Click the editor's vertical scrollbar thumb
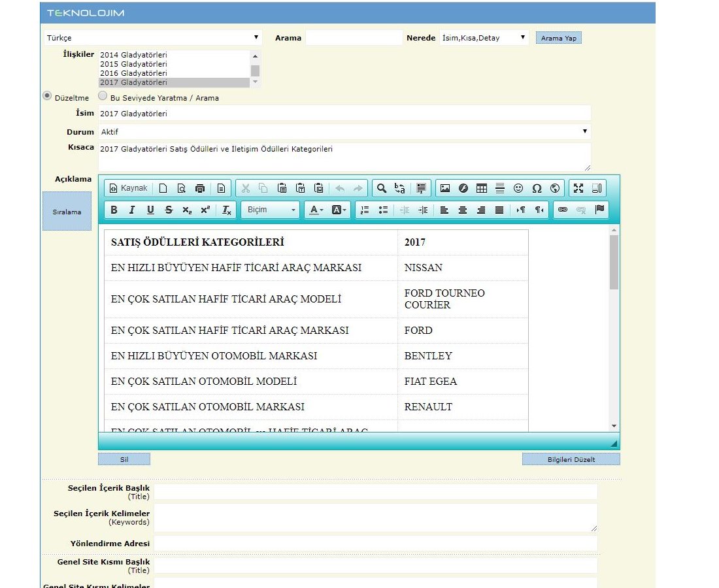 coord(614,262)
